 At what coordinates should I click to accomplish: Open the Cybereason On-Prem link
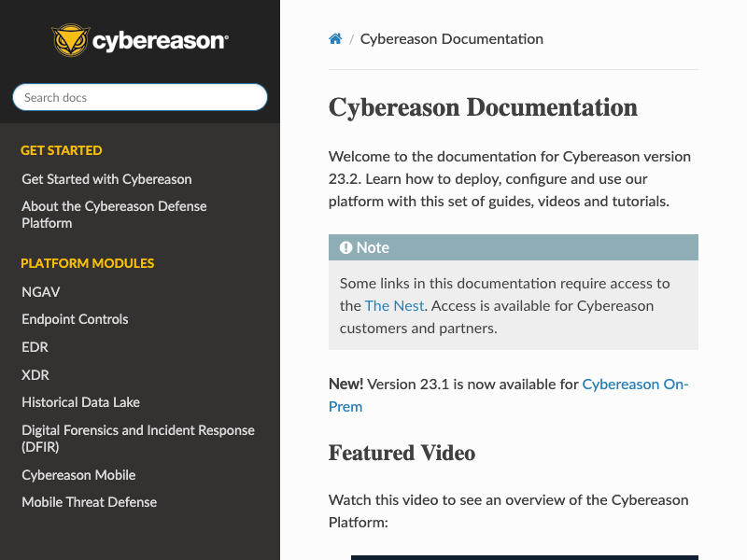pyautogui.click(x=509, y=395)
